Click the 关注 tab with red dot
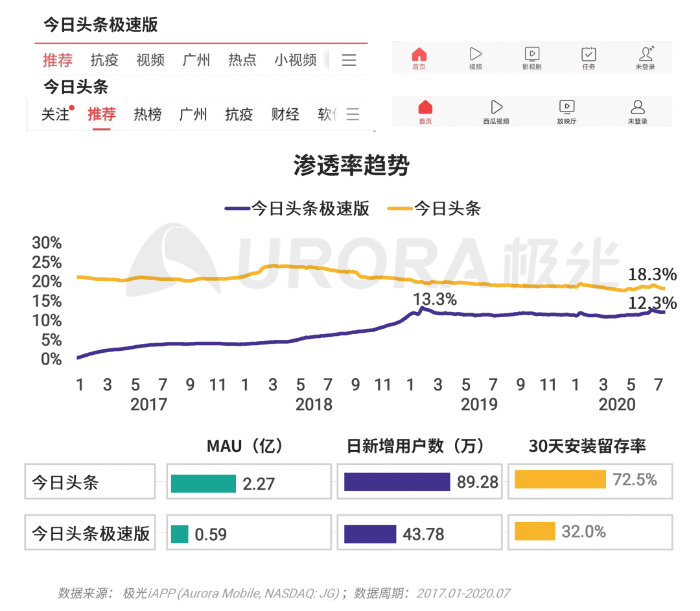 click(56, 115)
